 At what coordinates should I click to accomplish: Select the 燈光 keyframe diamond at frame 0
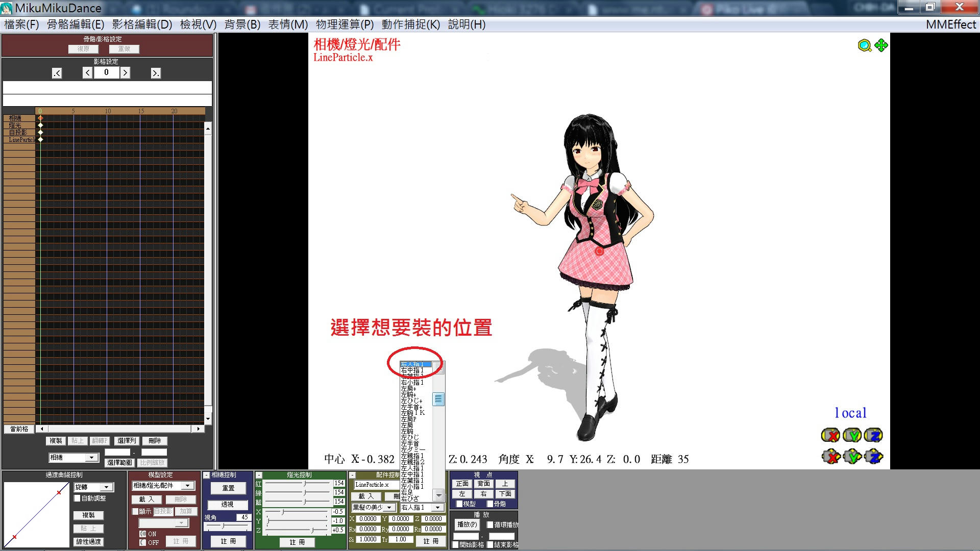coord(40,125)
